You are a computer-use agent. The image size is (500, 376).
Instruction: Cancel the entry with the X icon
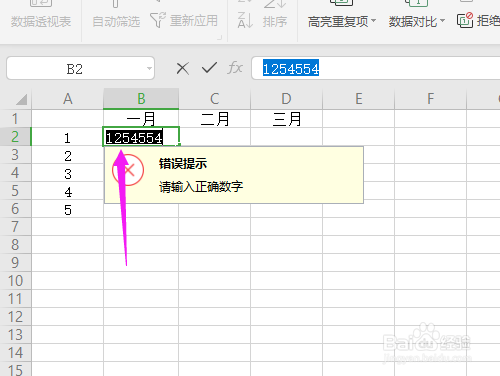tap(183, 68)
